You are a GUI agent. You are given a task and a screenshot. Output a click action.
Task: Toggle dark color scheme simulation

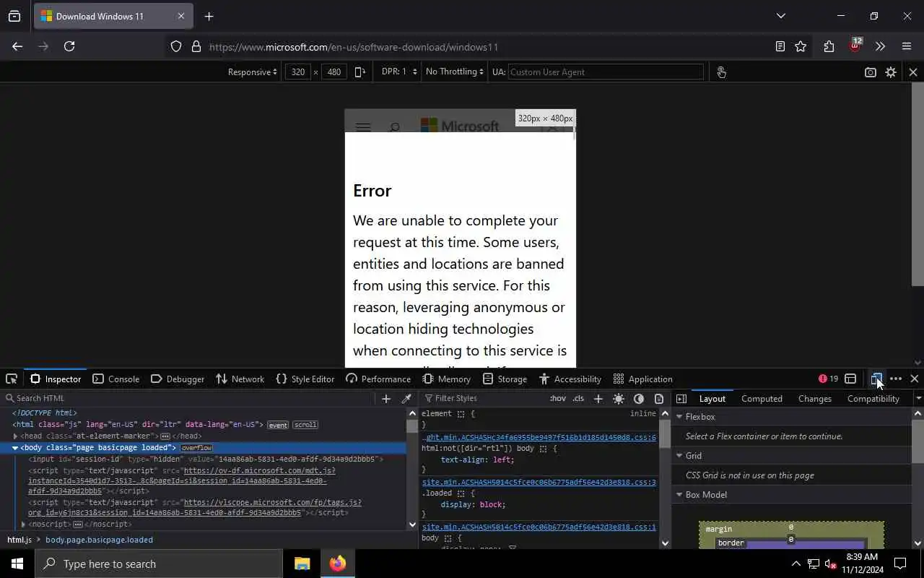click(639, 398)
